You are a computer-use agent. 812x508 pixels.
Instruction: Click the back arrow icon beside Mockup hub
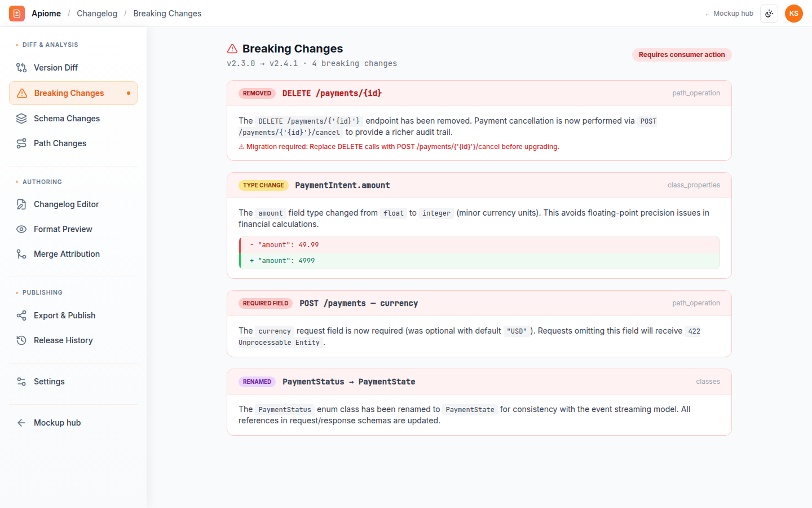pyautogui.click(x=21, y=423)
